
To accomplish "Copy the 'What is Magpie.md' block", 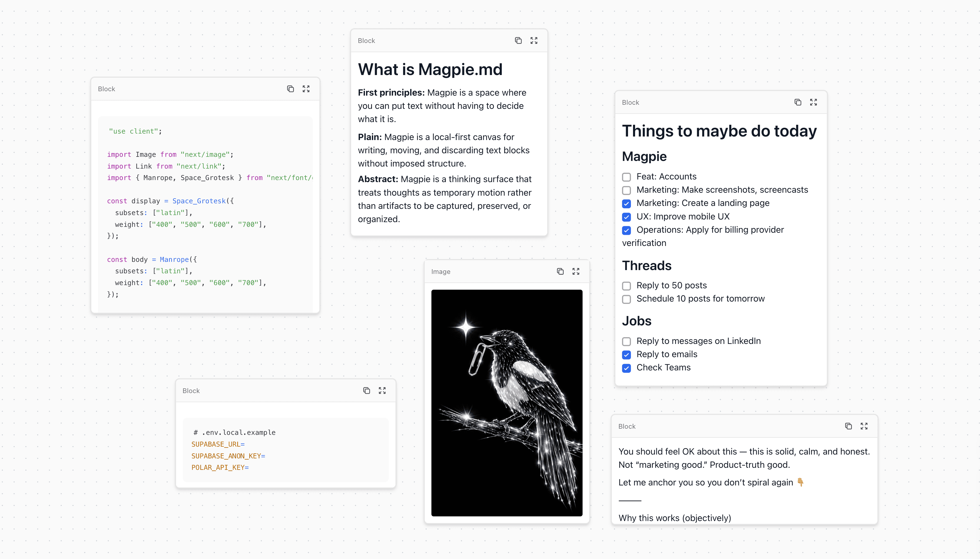I will pyautogui.click(x=518, y=41).
